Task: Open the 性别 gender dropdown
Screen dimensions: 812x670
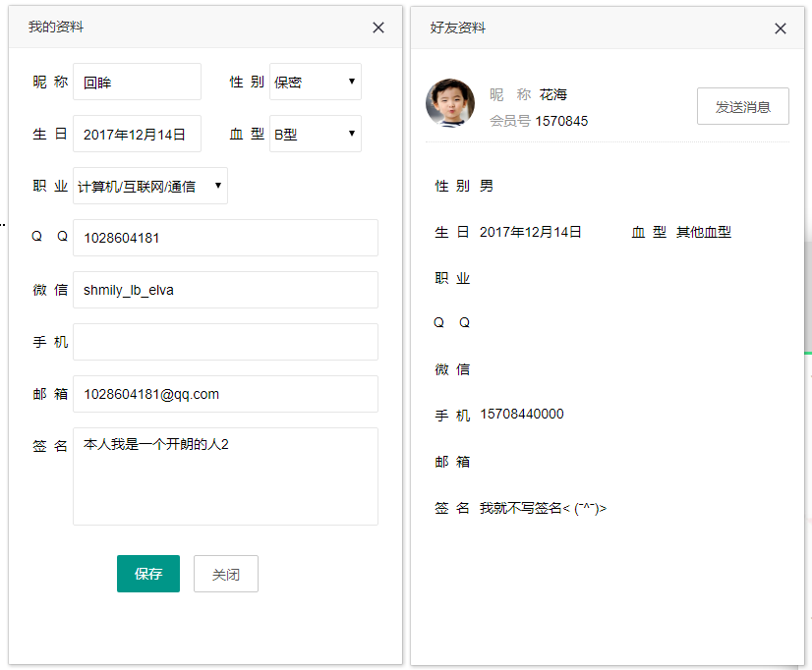Action: click(315, 82)
